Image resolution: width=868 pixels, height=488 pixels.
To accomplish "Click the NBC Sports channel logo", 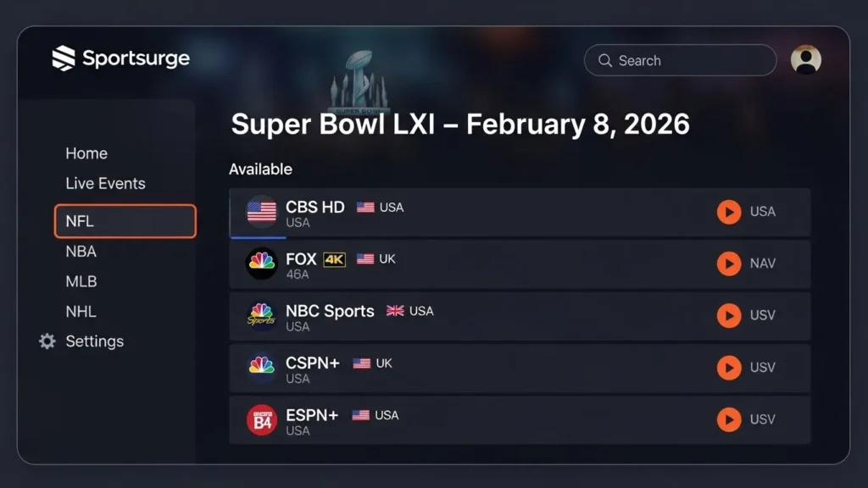I will [x=262, y=316].
